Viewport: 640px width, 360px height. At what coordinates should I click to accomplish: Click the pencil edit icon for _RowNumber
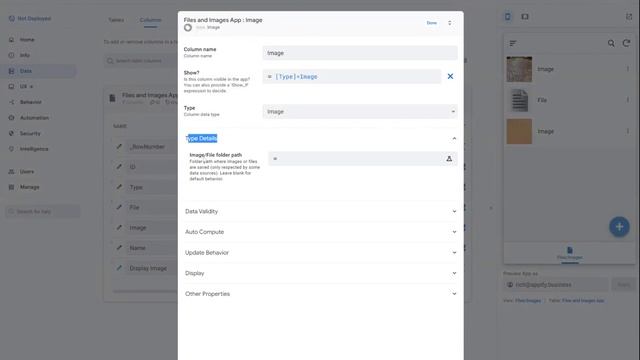pos(119,147)
